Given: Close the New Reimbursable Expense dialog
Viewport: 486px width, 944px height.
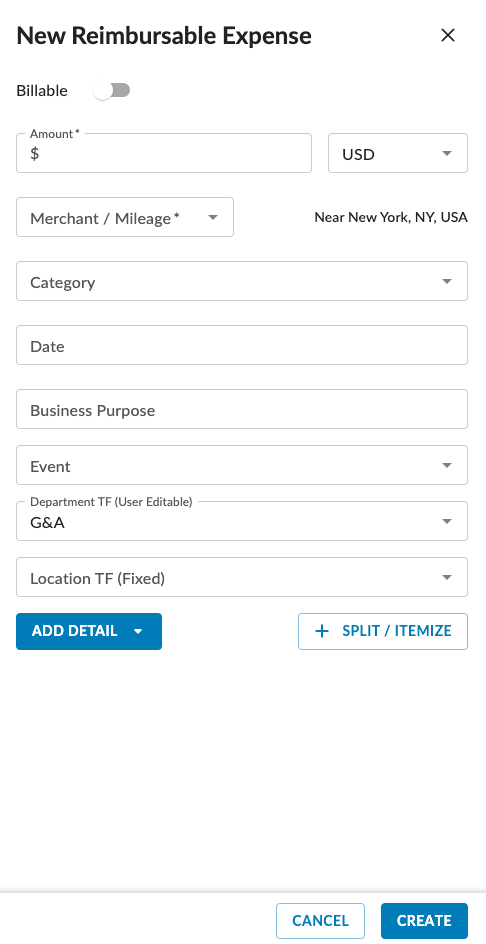Looking at the screenshot, I should pyautogui.click(x=447, y=36).
